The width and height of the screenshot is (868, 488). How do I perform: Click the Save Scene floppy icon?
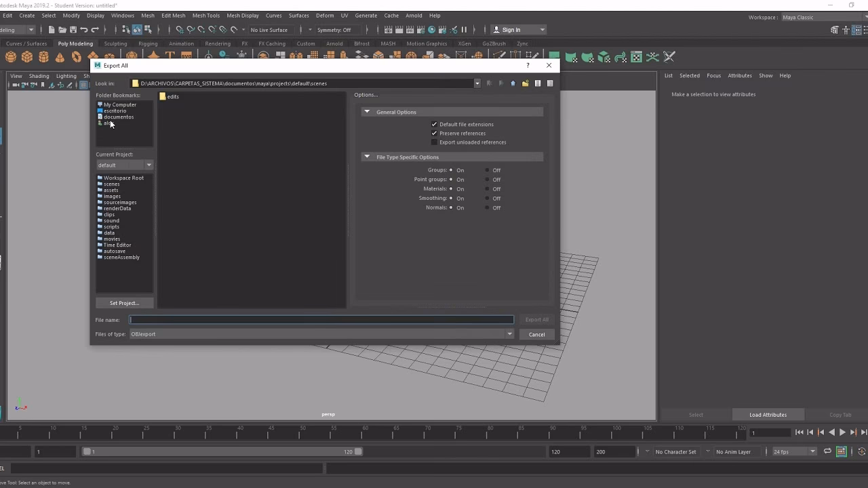point(73,30)
